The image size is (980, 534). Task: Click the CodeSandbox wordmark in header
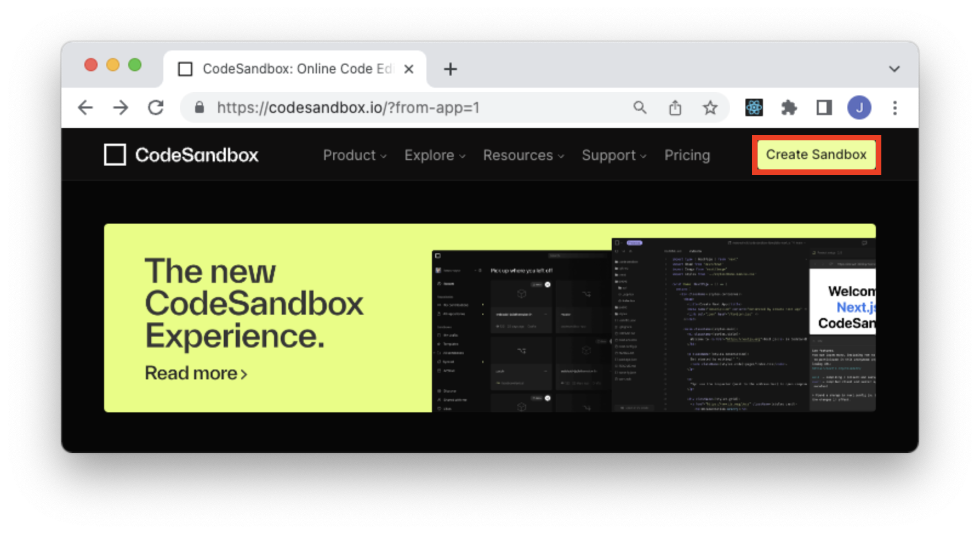pos(197,155)
